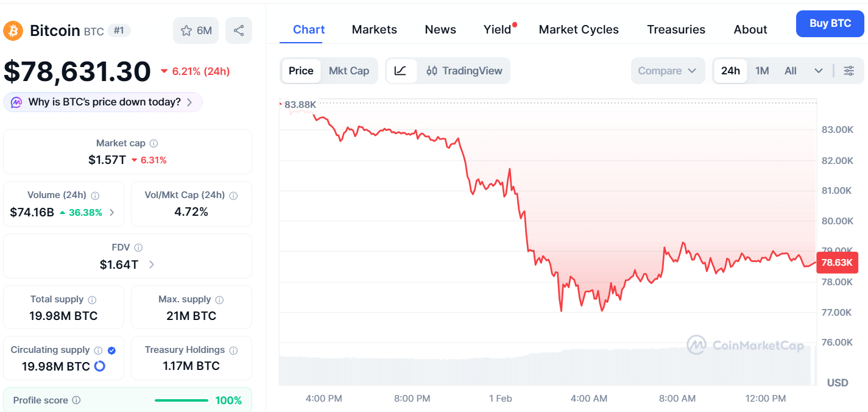The height and width of the screenshot is (412, 868).
Task: Expand more time range options chevron
Action: [819, 71]
